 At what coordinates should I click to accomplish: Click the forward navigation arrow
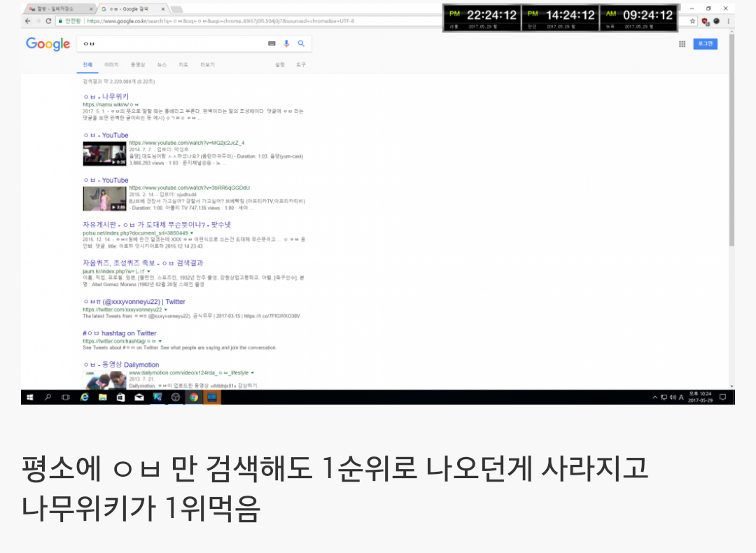coord(38,21)
